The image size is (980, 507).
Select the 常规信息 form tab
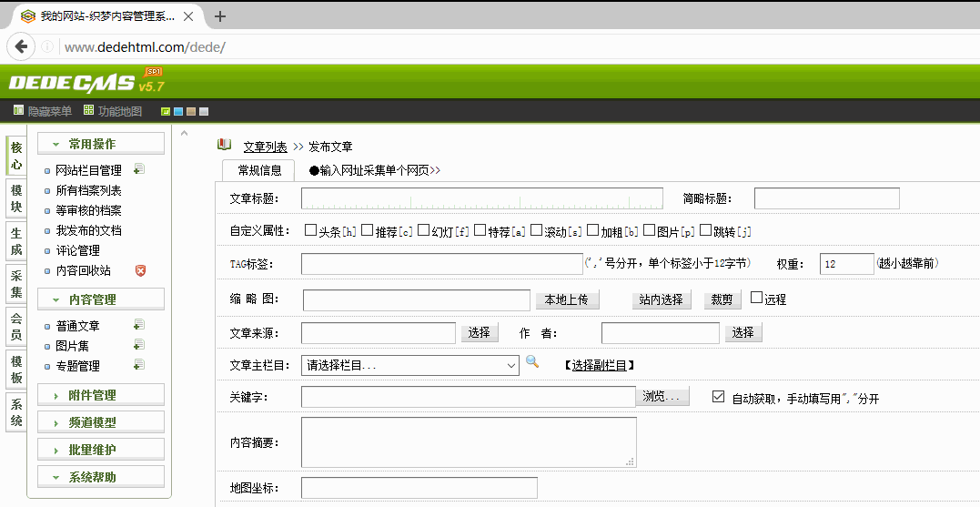(258, 170)
